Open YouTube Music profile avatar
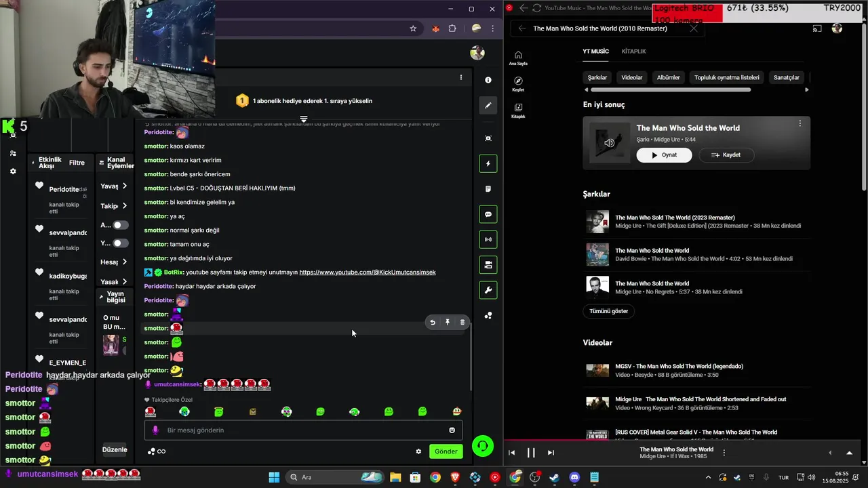 coord(837,28)
